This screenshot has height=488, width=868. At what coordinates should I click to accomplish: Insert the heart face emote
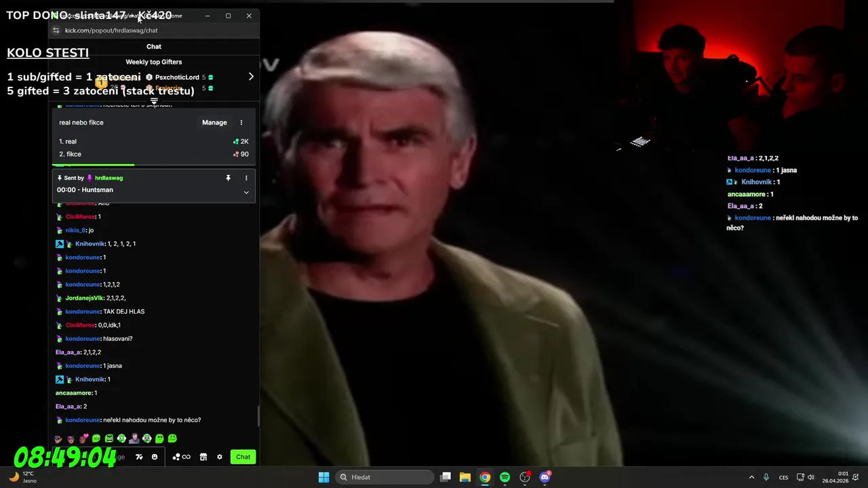(x=83, y=439)
